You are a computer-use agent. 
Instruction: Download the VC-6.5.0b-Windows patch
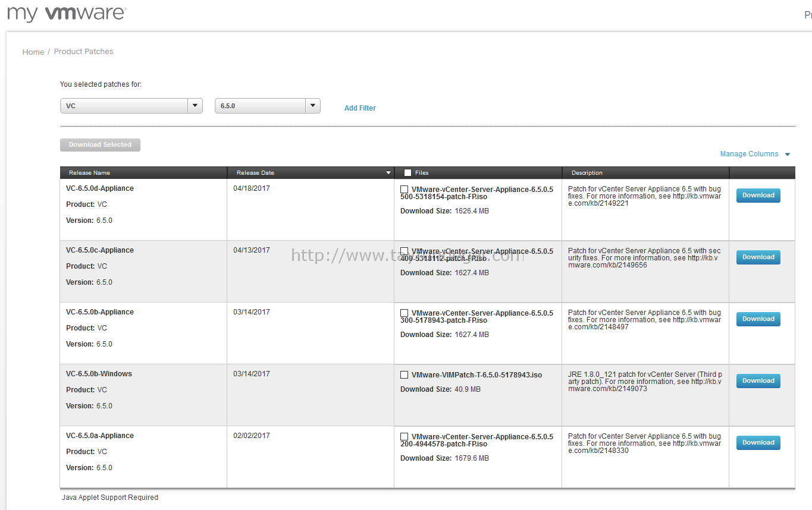758,381
